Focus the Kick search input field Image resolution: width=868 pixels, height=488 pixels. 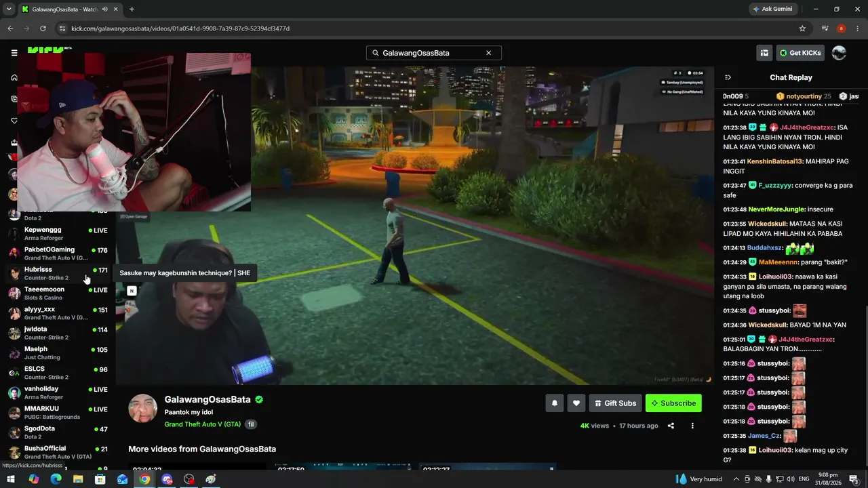click(x=434, y=53)
